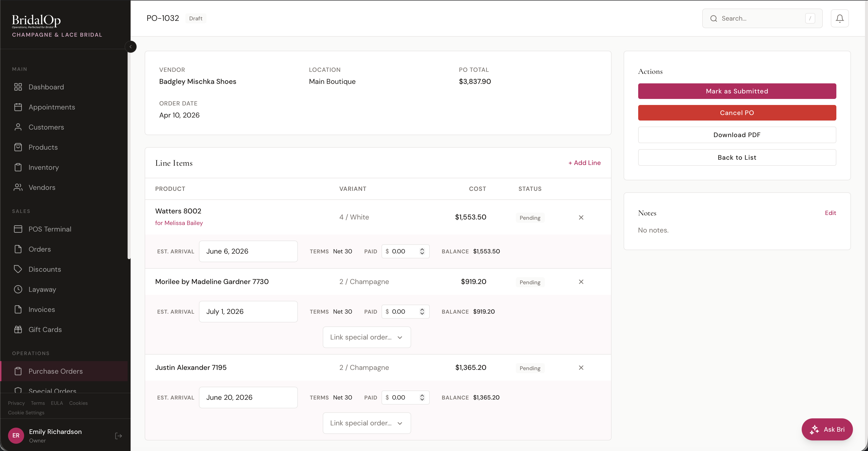The height and width of the screenshot is (451, 868).
Task: Click the Discounts tag icon
Action: click(x=18, y=269)
